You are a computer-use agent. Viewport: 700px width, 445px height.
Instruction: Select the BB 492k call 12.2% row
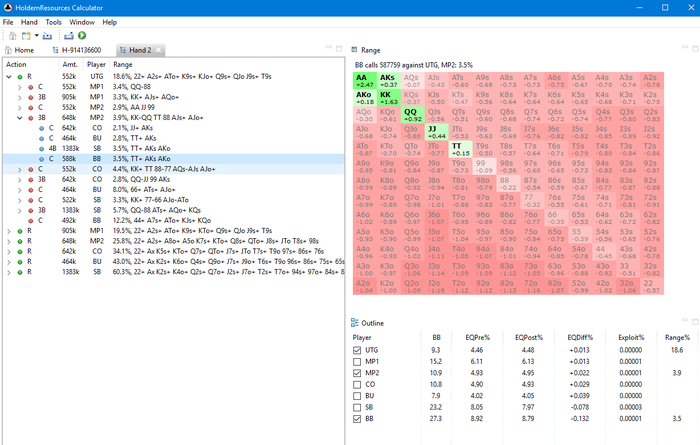174,220
